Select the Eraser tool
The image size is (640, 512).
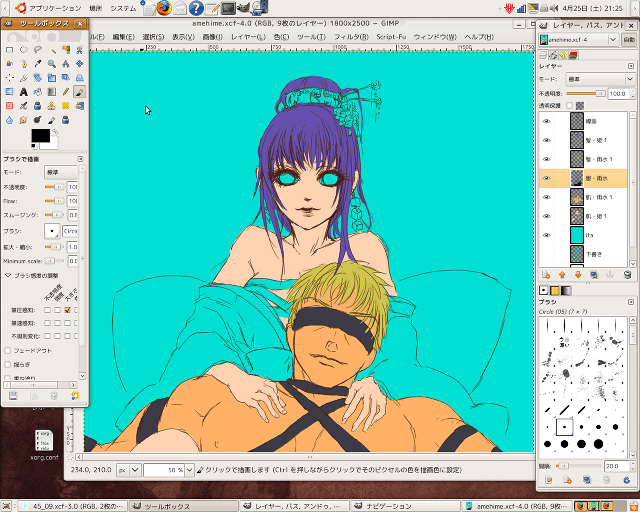click(9, 106)
